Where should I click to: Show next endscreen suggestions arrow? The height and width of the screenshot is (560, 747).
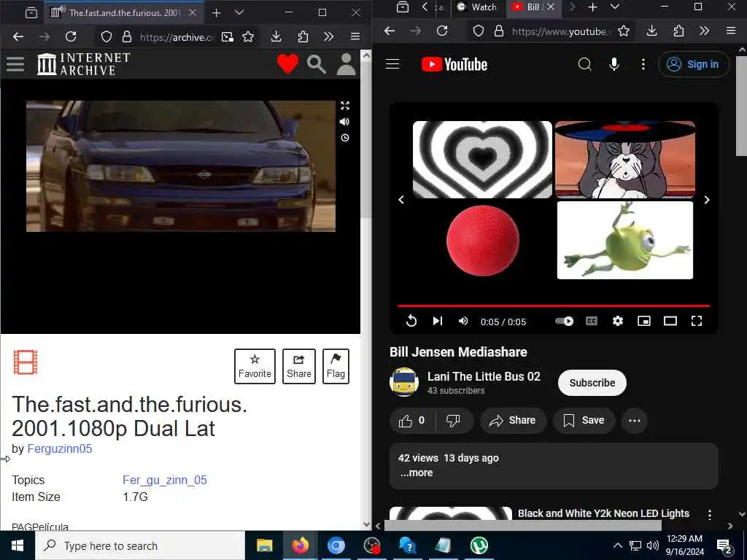706,200
